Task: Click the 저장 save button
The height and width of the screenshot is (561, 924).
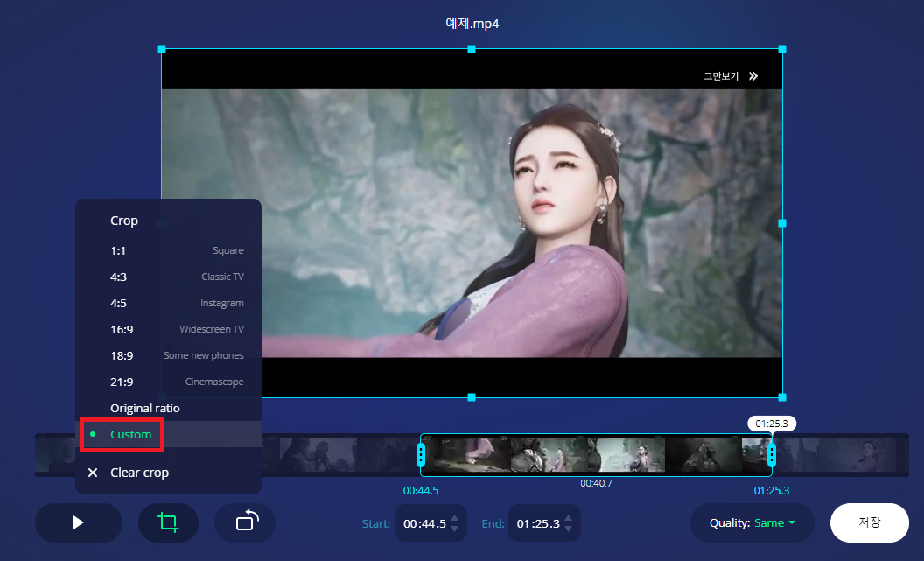Action: 869,522
